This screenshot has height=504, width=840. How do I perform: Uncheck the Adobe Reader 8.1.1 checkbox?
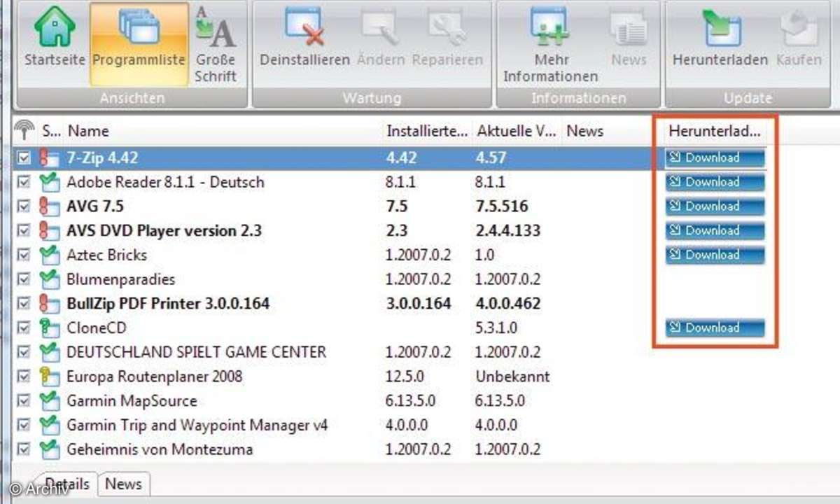point(24,183)
